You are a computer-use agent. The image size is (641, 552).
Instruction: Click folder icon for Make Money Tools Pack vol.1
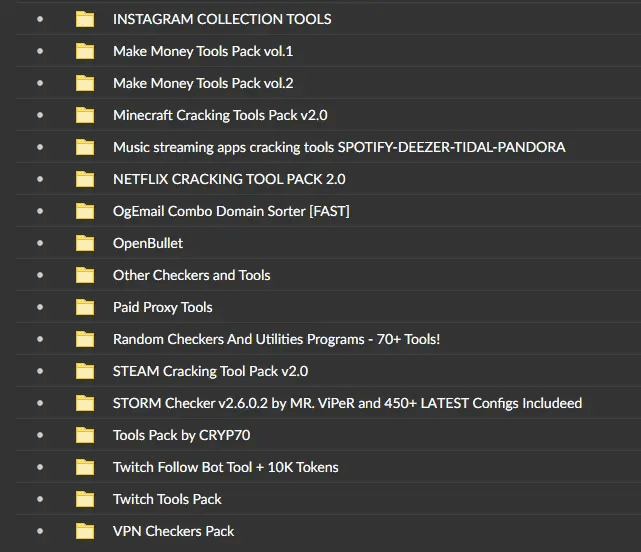[85, 51]
